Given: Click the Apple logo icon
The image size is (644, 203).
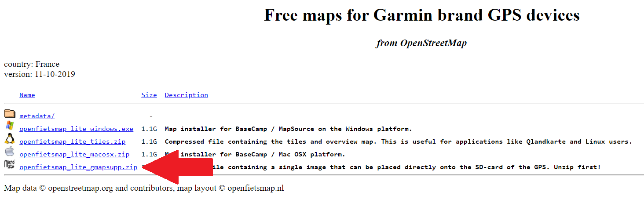Looking at the screenshot, I should coord(10,152).
